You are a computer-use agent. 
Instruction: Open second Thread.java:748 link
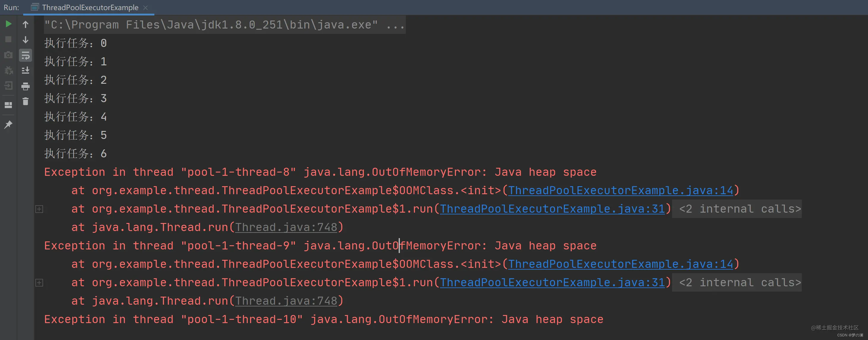click(x=286, y=301)
